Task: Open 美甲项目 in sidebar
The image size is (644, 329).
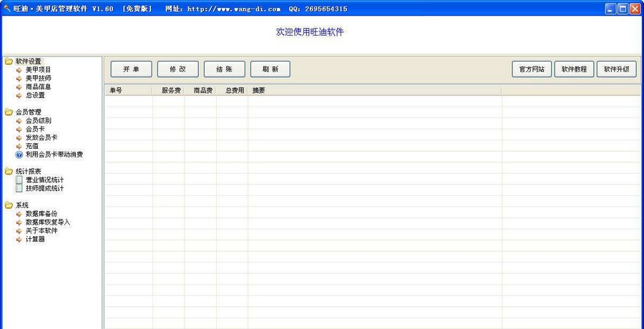Action: (38, 70)
